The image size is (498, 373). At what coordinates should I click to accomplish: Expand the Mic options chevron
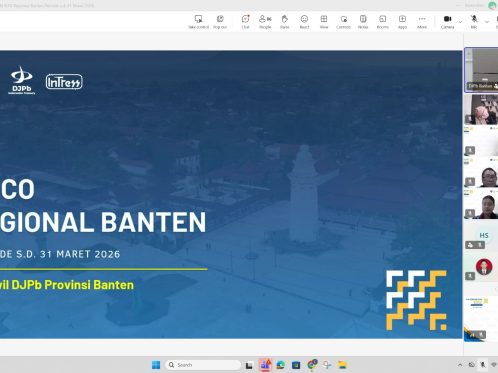click(x=487, y=22)
